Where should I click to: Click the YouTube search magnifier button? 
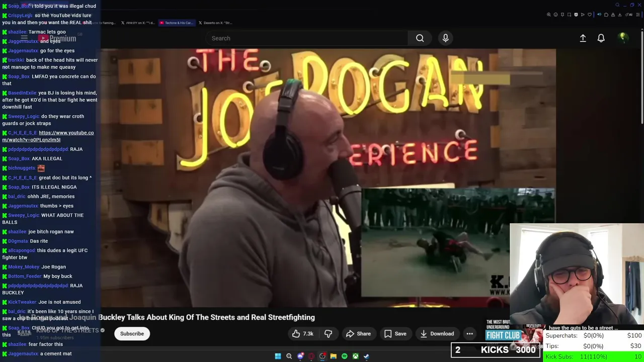tap(420, 38)
